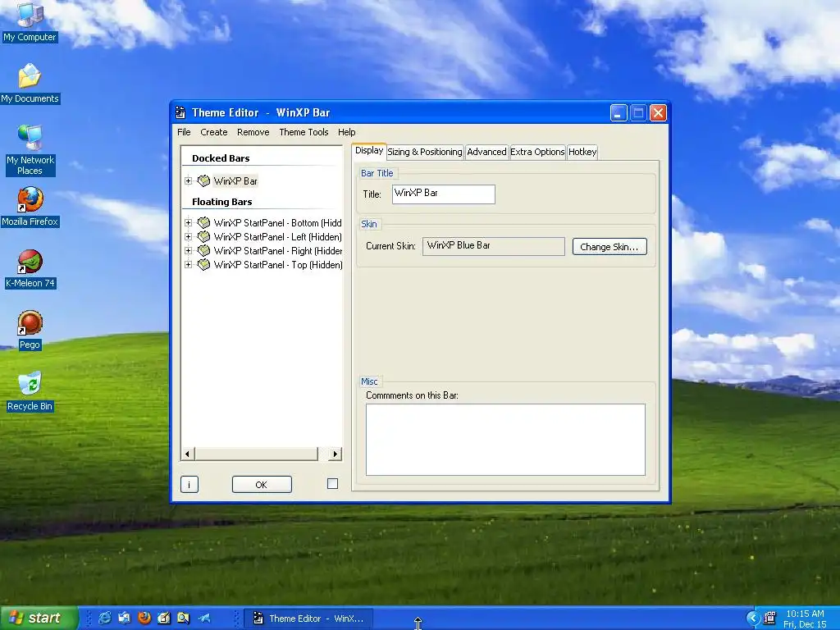Click Show Desktop quick launch icon
This screenshot has height=630, width=840.
pos(125,619)
